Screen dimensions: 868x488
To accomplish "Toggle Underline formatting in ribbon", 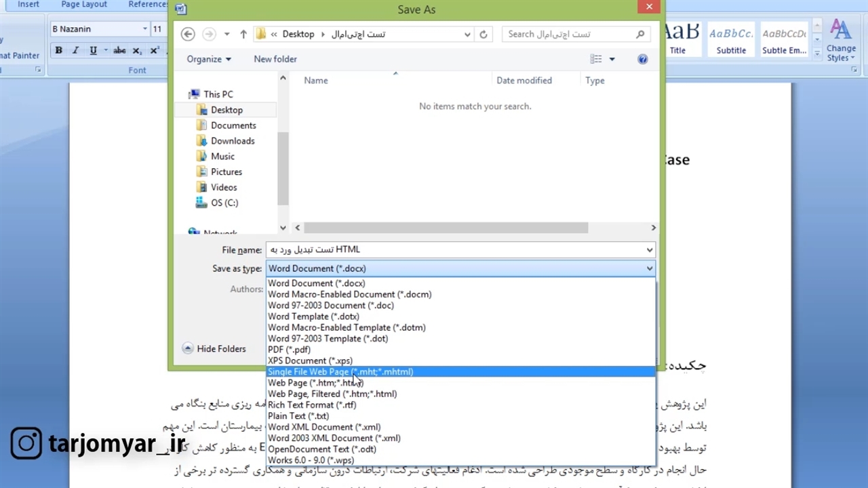I will point(93,50).
